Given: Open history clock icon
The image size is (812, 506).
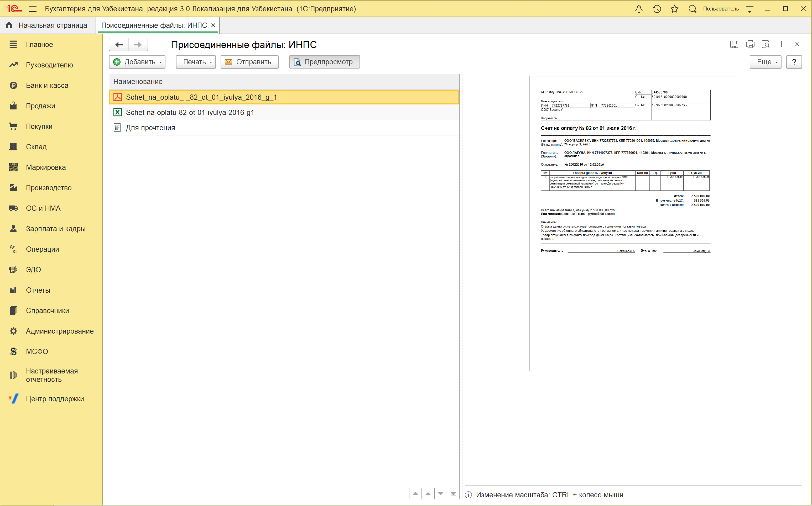Looking at the screenshot, I should coord(657,9).
